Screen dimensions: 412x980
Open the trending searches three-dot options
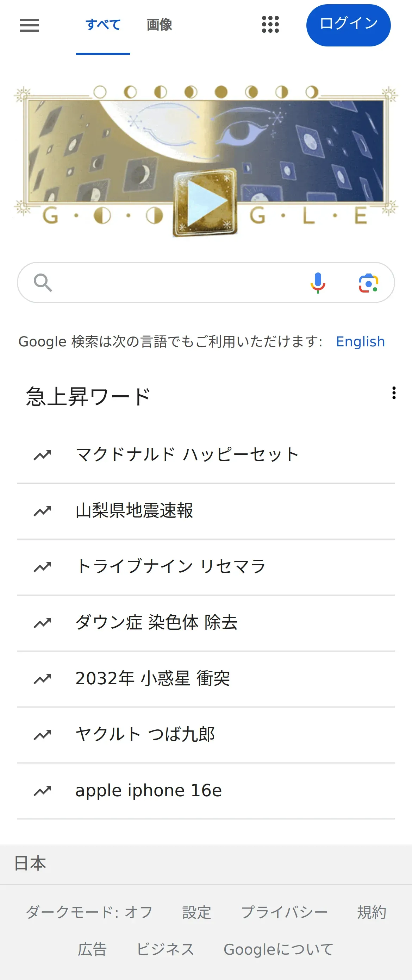coord(394,392)
